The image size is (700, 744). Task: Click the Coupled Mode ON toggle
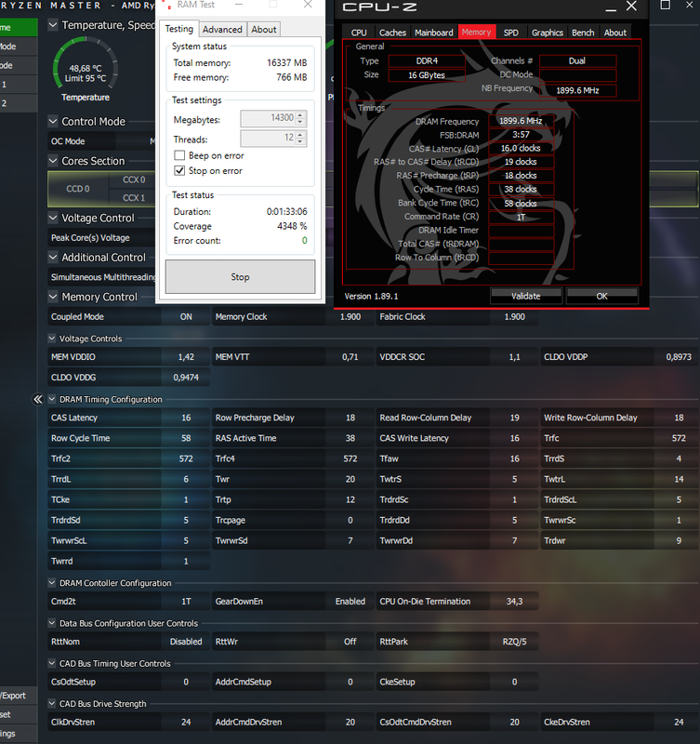point(186,316)
